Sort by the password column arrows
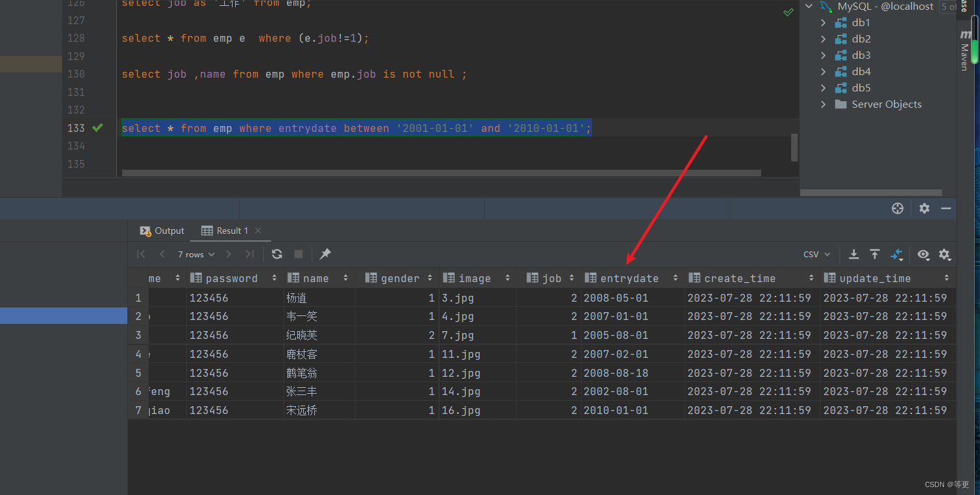This screenshot has height=495, width=980. [274, 278]
